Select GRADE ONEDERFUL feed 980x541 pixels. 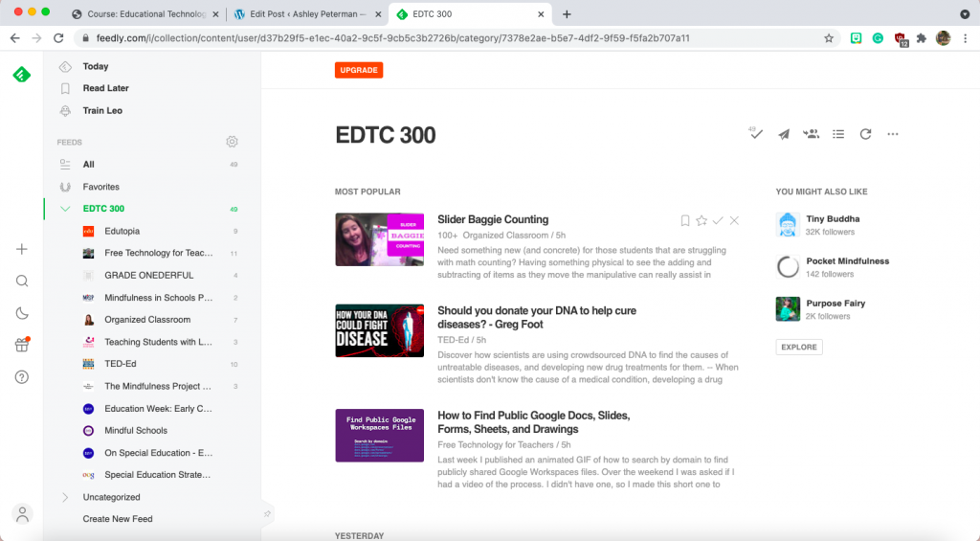[x=148, y=275]
